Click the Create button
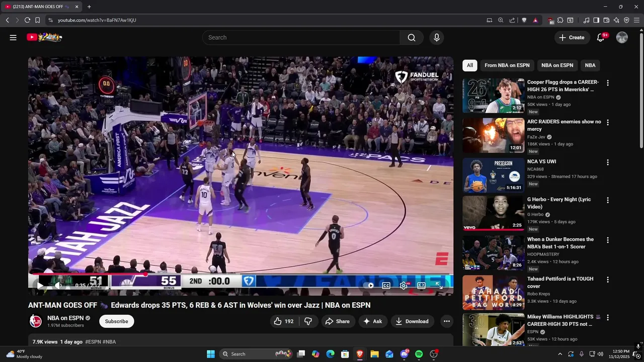Screen dimensions: 644x362 pos(572,37)
